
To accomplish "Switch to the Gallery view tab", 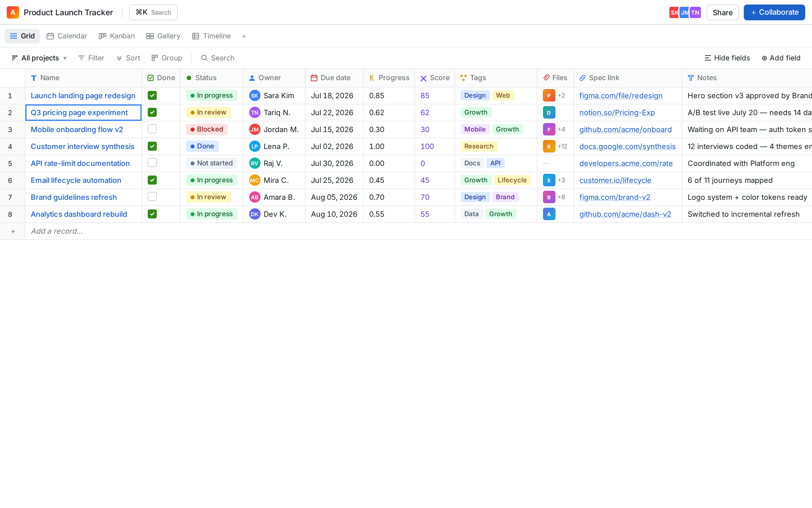I will (164, 36).
